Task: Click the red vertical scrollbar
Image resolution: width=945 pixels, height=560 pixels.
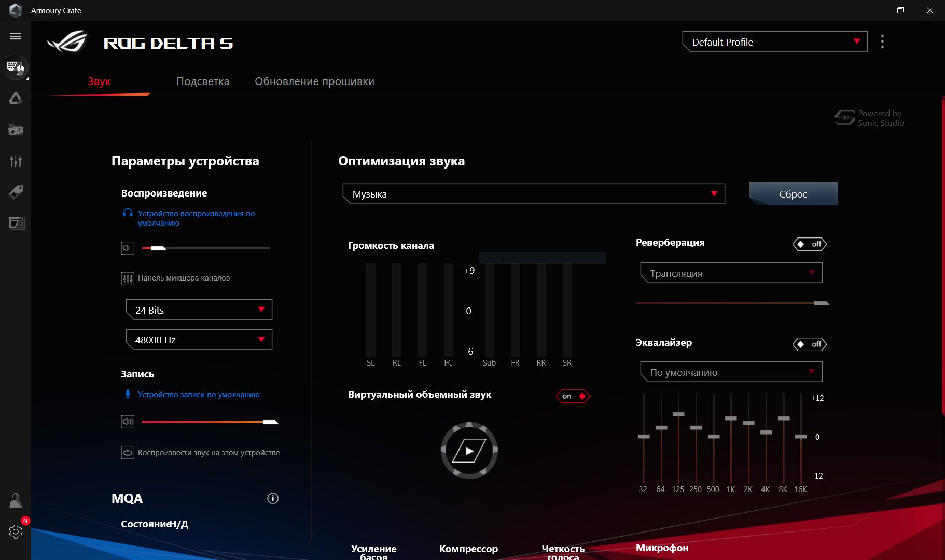Action: click(943, 257)
